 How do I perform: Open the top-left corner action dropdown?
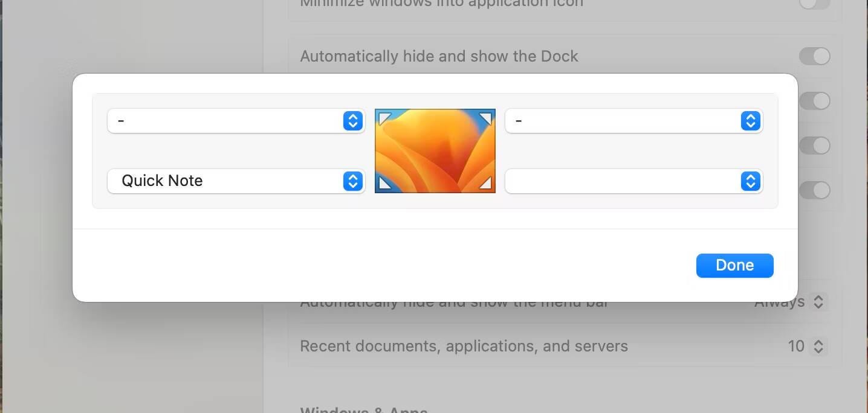236,121
